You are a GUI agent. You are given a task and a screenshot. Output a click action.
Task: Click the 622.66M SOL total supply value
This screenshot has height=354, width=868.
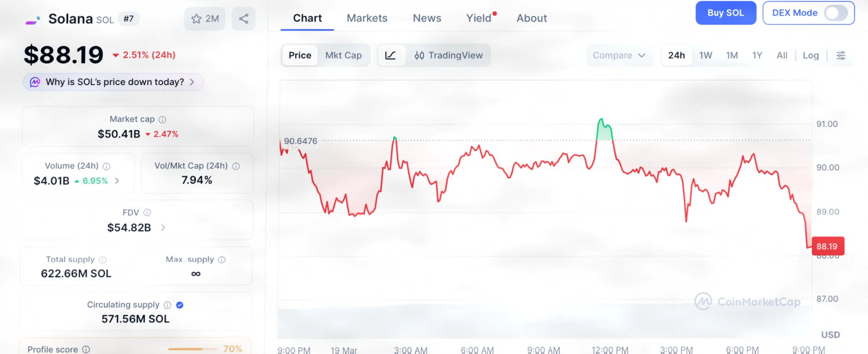coord(76,274)
